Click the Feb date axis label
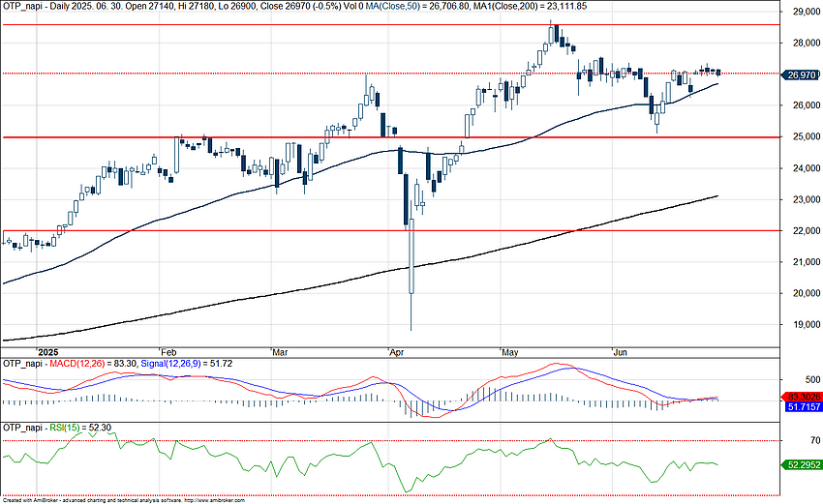The width and height of the screenshot is (823, 504). coord(169,352)
